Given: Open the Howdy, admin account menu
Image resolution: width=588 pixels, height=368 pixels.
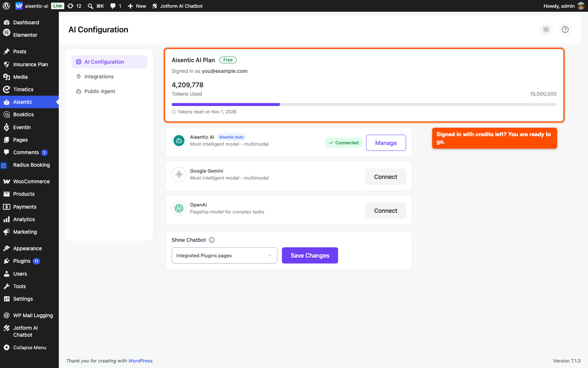Looking at the screenshot, I should click(564, 6).
